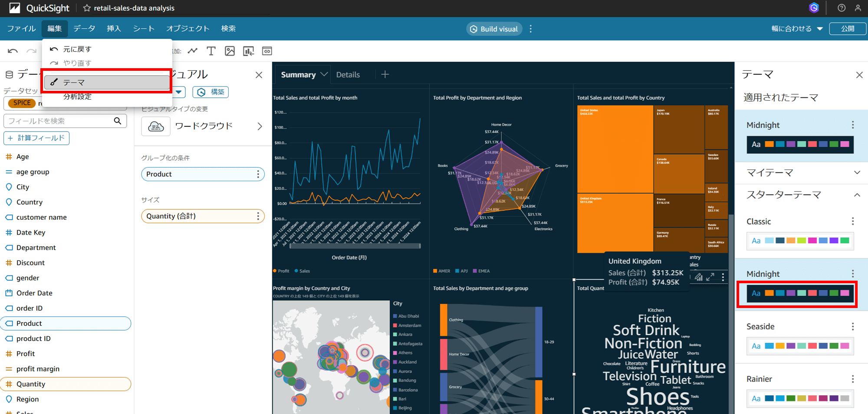
Task: Open Classic theme options menu
Action: point(853,221)
